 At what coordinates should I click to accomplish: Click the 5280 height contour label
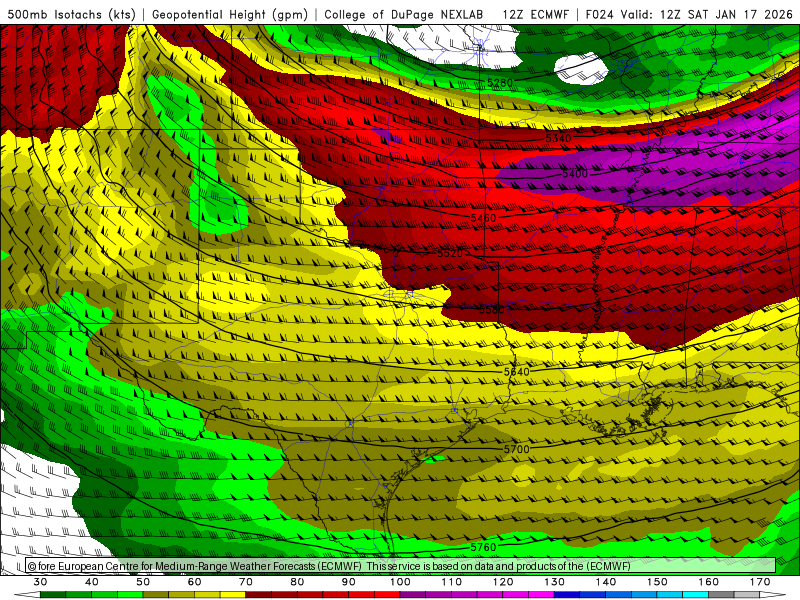(x=500, y=83)
